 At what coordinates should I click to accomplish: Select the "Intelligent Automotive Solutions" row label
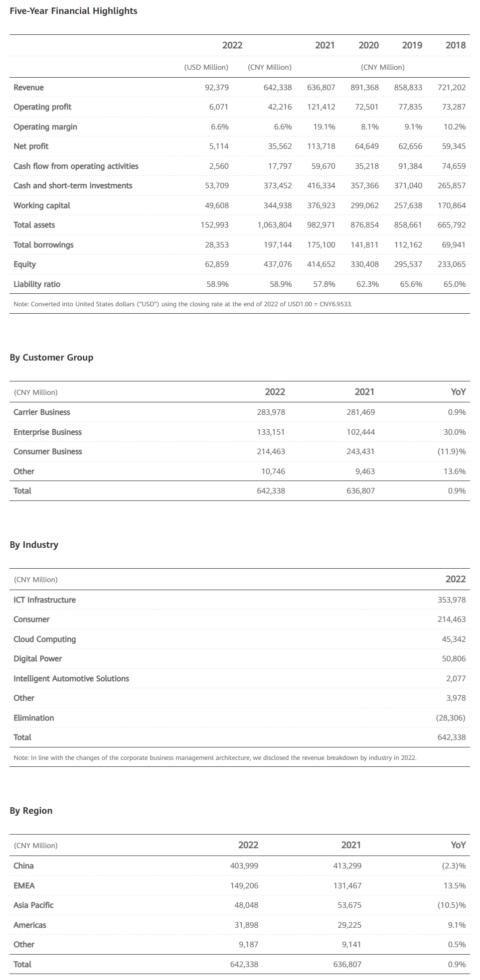(x=71, y=679)
